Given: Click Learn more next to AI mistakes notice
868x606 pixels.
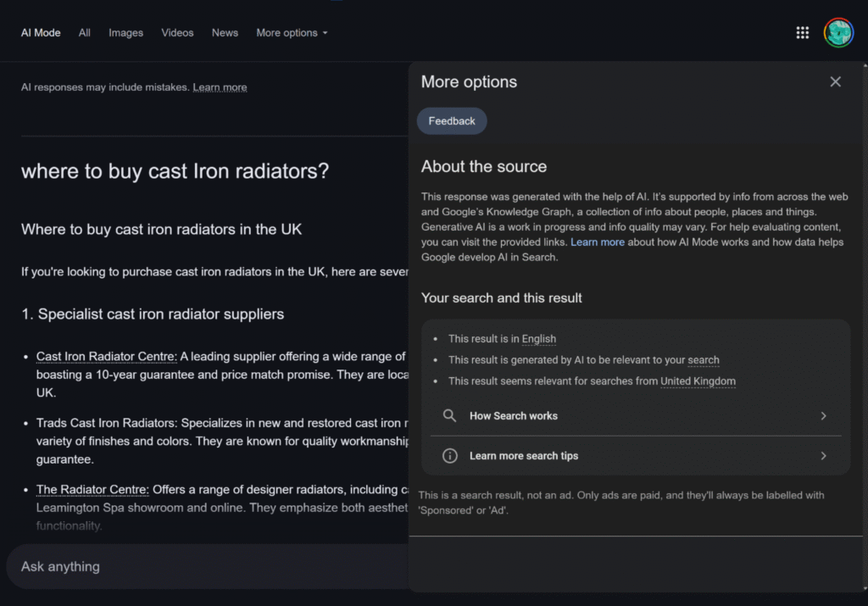Looking at the screenshot, I should (220, 87).
